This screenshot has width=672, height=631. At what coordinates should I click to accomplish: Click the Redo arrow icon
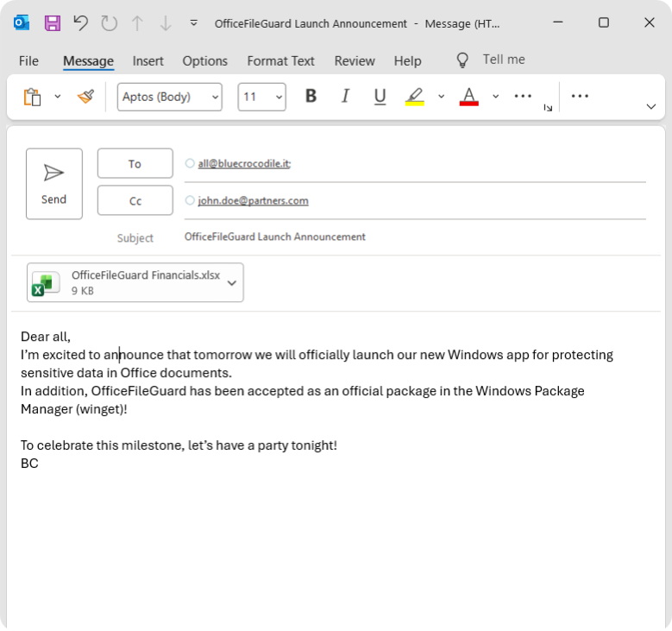tap(109, 23)
